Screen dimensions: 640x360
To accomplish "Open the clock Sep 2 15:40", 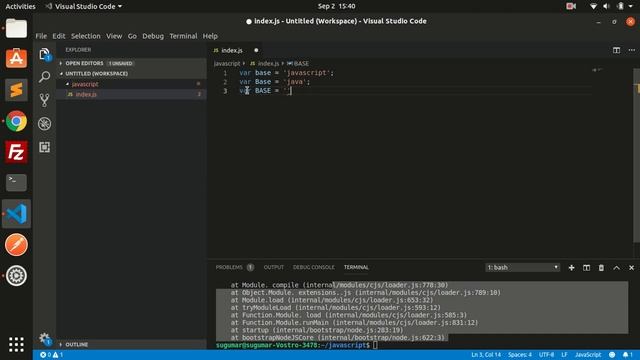I will pyautogui.click(x=336, y=6).
